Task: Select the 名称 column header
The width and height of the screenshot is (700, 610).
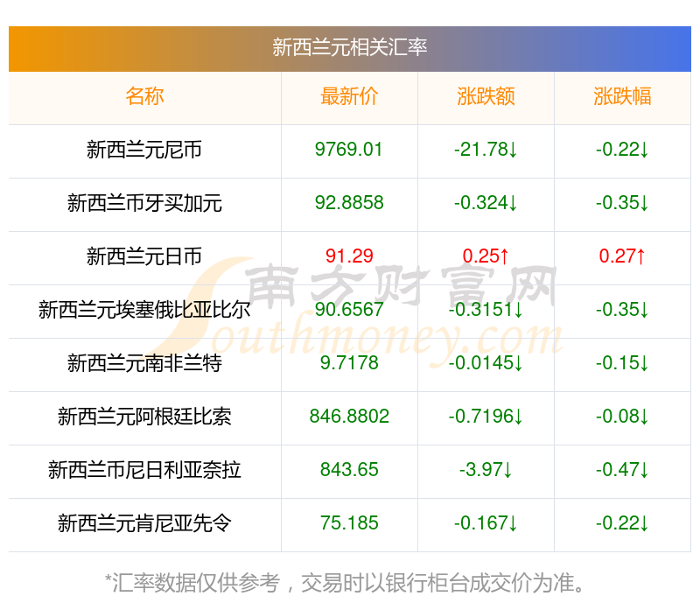Action: [x=144, y=96]
